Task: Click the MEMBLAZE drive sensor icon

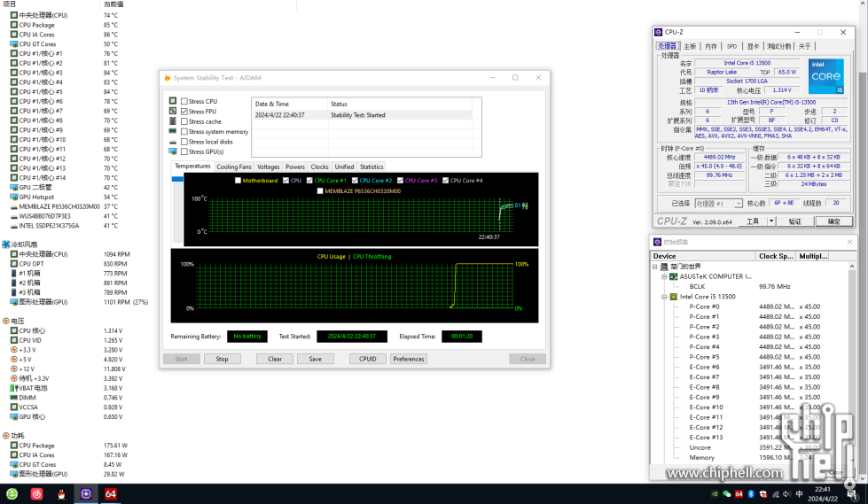Action: 14,207
